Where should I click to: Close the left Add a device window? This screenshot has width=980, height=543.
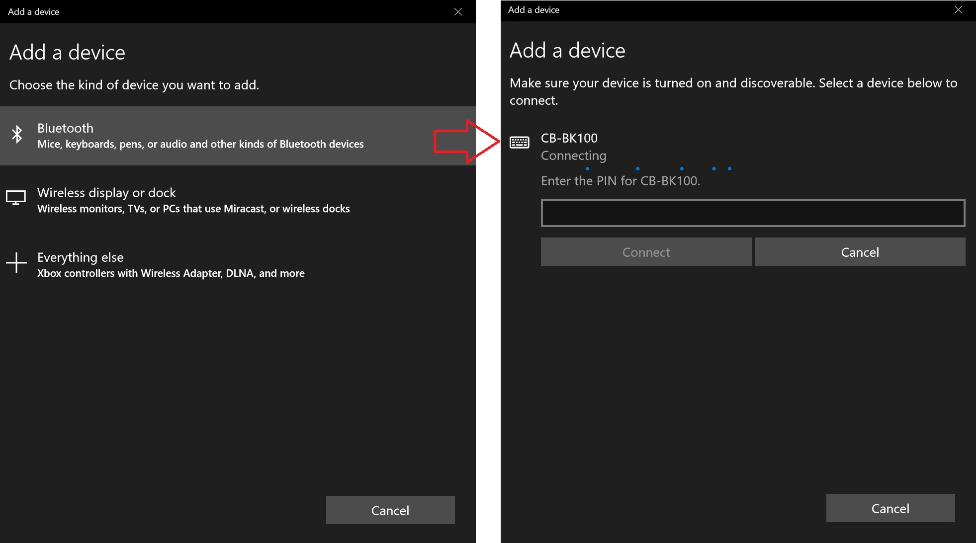tap(458, 12)
